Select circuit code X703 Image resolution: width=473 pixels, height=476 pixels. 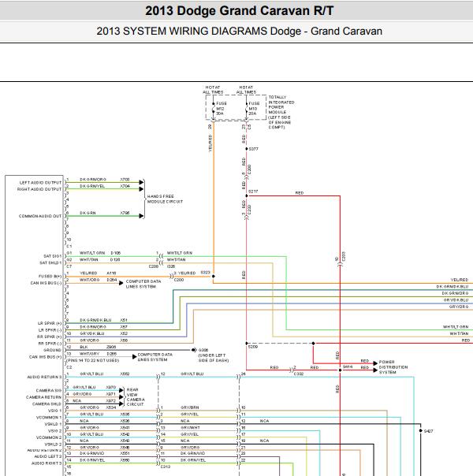[125, 180]
